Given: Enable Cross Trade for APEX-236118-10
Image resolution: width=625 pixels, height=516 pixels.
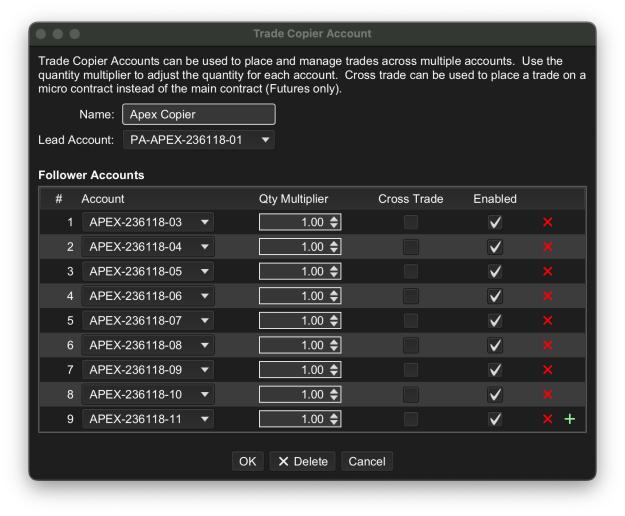Looking at the screenshot, I should (411, 394).
